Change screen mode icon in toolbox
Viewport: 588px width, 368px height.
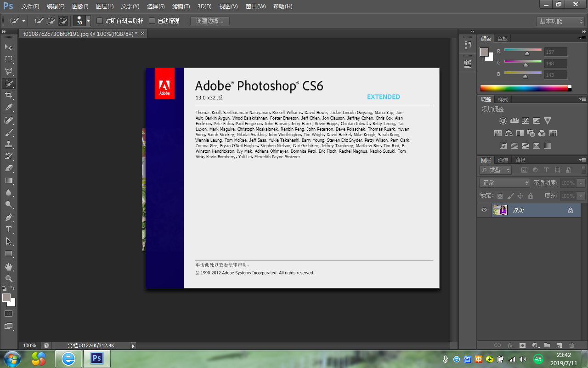[x=9, y=326]
